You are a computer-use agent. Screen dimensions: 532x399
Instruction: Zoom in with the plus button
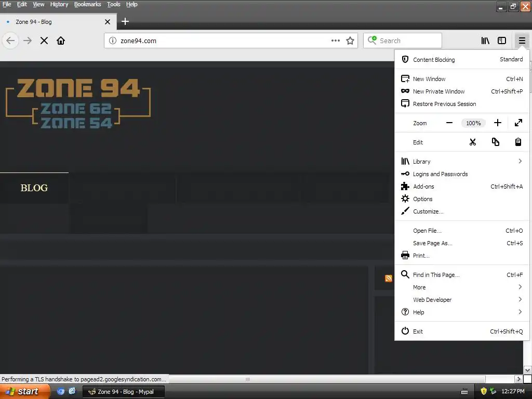point(497,123)
